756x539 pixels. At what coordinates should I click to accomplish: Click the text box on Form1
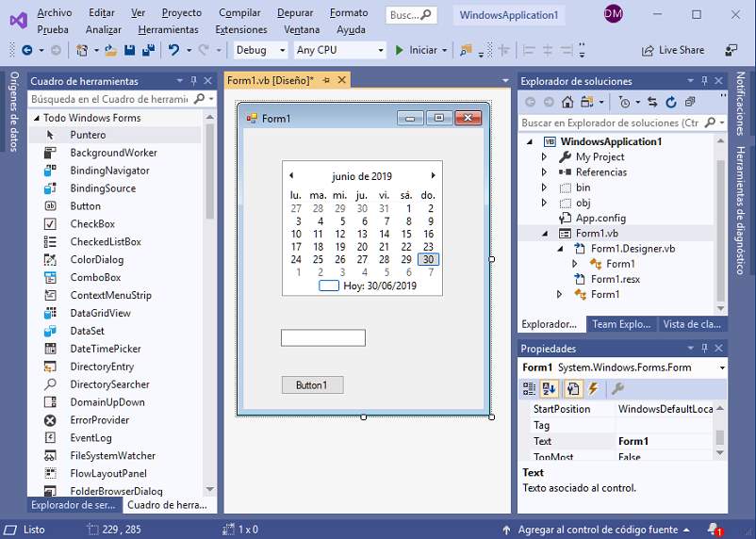323,338
